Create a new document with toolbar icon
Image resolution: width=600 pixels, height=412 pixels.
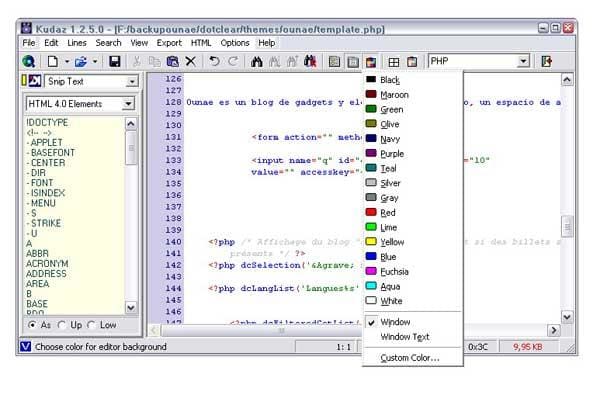pyautogui.click(x=53, y=61)
